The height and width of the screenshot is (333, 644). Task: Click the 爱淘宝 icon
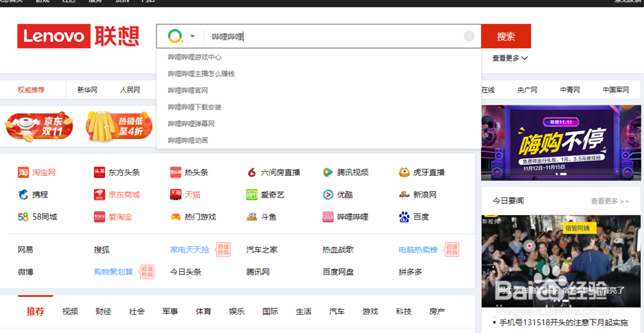[x=99, y=217]
